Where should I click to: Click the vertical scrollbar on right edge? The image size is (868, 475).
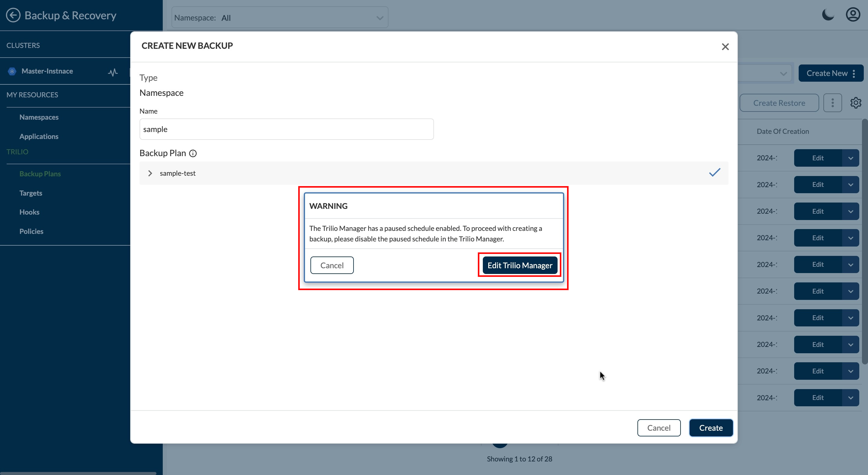pos(865,241)
